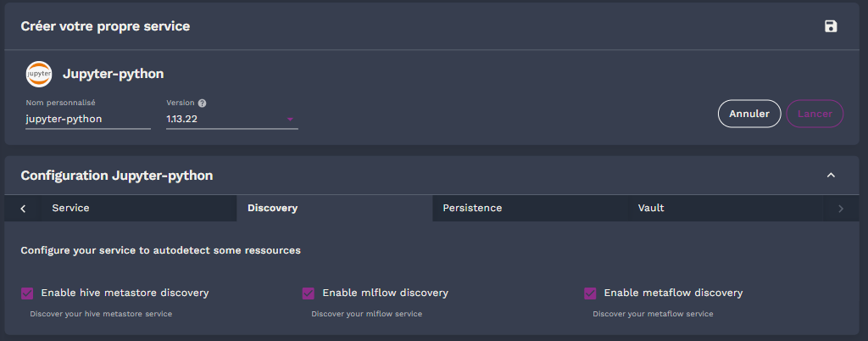
Task: Click the Jupyter logo icon
Action: click(x=38, y=74)
